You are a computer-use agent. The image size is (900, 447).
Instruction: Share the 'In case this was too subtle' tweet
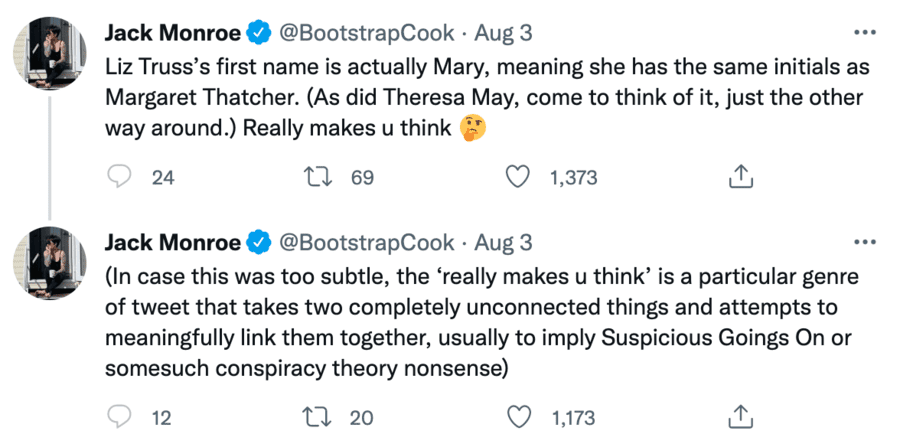(738, 414)
